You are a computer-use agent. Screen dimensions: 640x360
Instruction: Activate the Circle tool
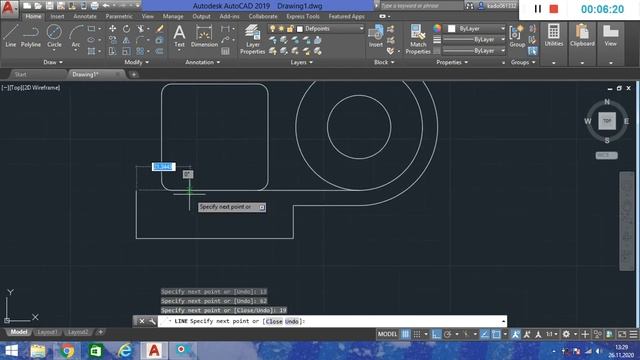pyautogui.click(x=54, y=36)
